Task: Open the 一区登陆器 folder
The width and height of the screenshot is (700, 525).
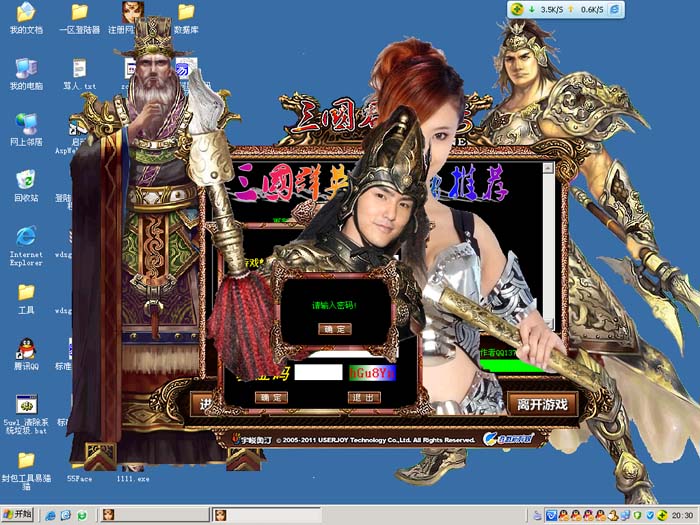Action: [80, 18]
